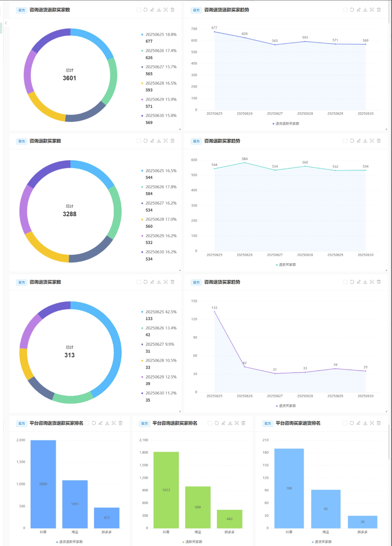
Task: Open 咨询退款买家趋势 chart in fullscreen
Action: pos(372,141)
